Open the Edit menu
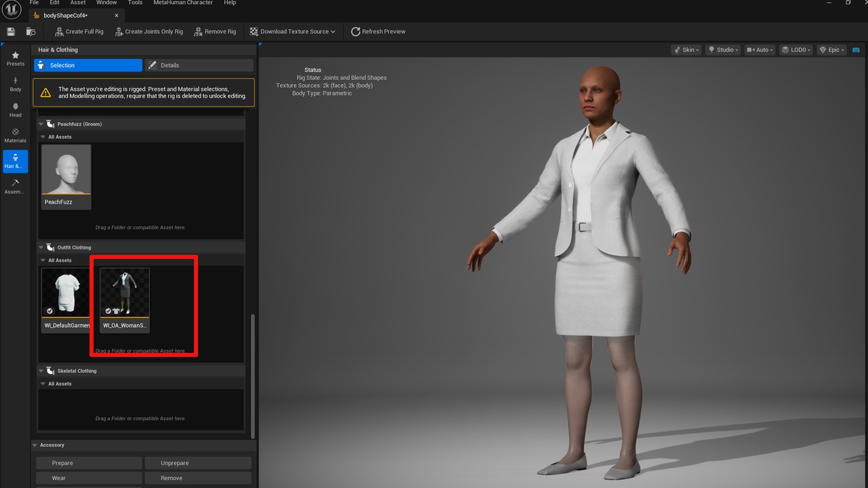The image size is (868, 488). pos(54,3)
